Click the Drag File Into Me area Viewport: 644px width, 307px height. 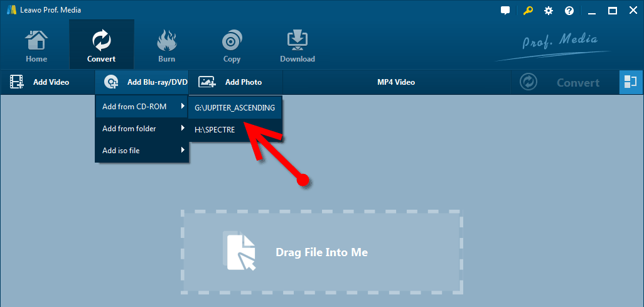click(322, 252)
